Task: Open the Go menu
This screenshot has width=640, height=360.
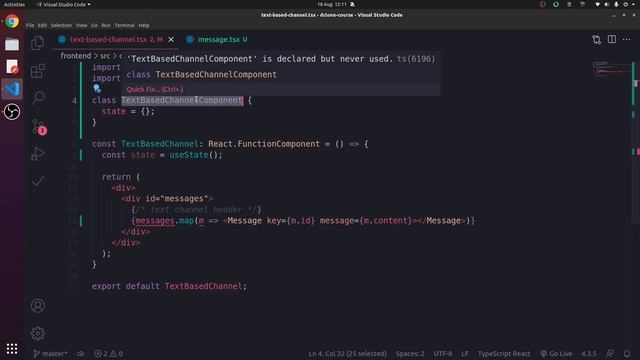Action: point(94,25)
